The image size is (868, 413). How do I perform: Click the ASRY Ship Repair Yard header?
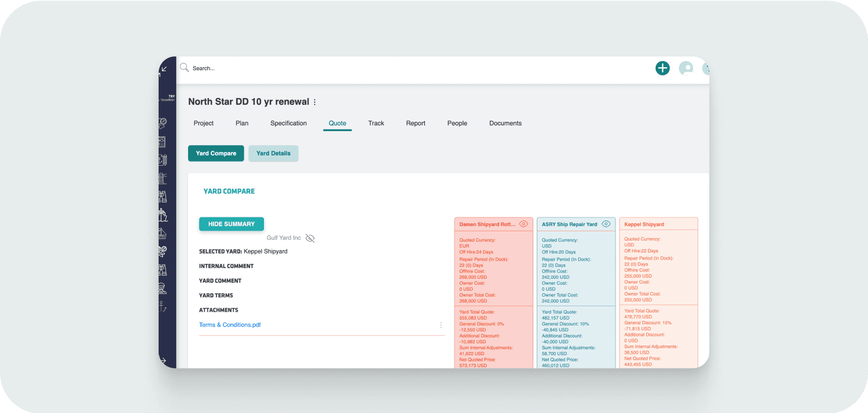(576, 224)
